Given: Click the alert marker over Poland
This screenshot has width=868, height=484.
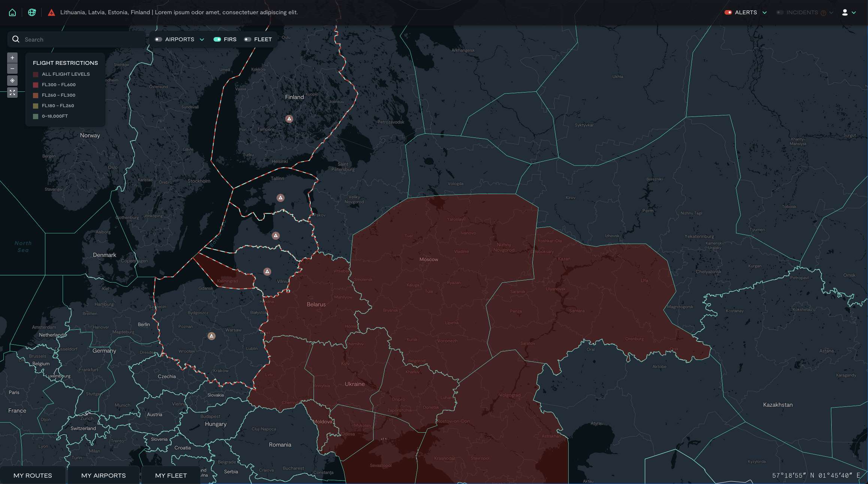Looking at the screenshot, I should [212, 336].
